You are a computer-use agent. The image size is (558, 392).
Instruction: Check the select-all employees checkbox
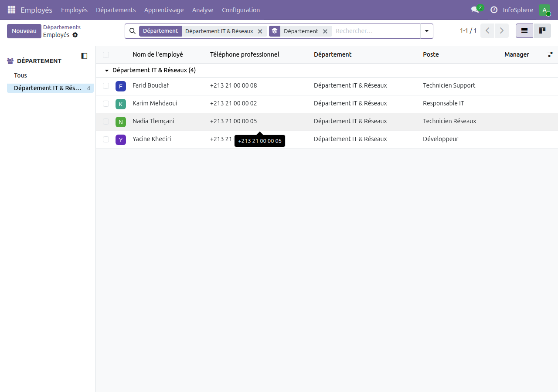(x=106, y=54)
